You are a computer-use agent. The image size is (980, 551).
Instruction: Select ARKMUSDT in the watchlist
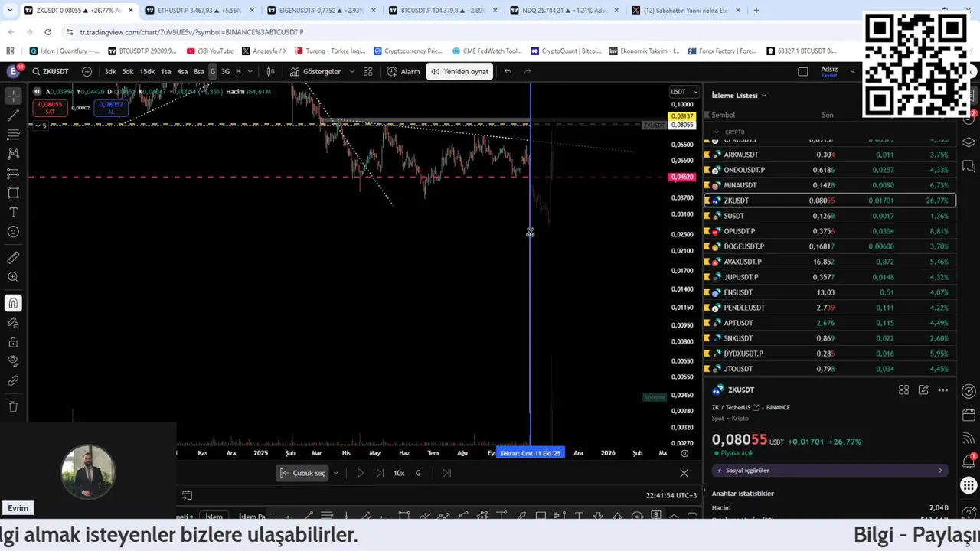click(x=829, y=155)
